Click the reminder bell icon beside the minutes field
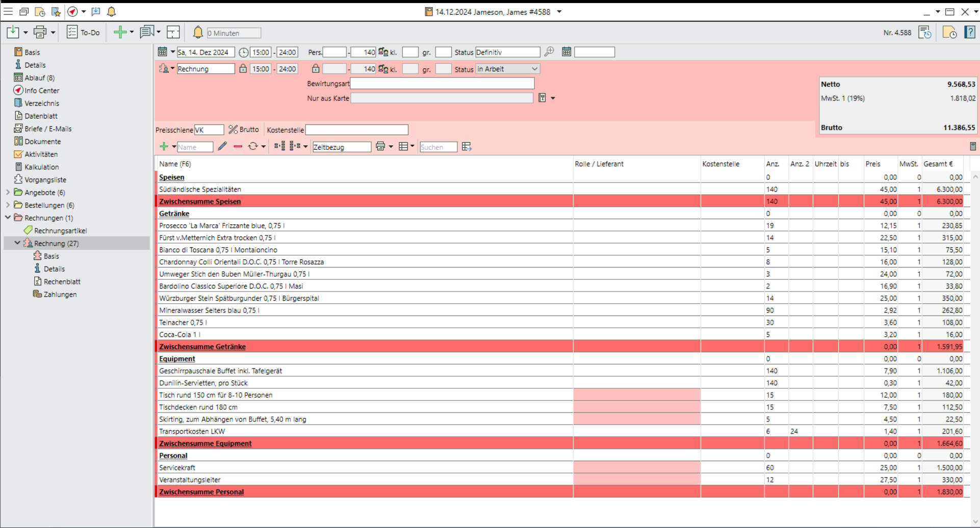Image resolution: width=980 pixels, height=528 pixels. [x=198, y=33]
